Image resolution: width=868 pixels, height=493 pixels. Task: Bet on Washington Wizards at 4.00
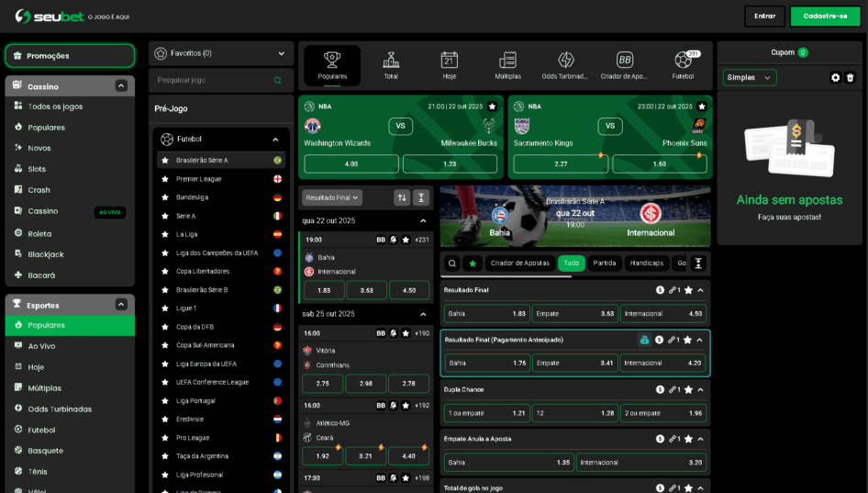(x=351, y=164)
